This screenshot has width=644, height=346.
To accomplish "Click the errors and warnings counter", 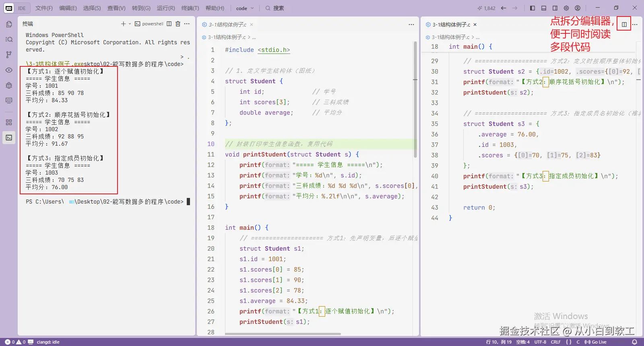I will [x=15, y=342].
